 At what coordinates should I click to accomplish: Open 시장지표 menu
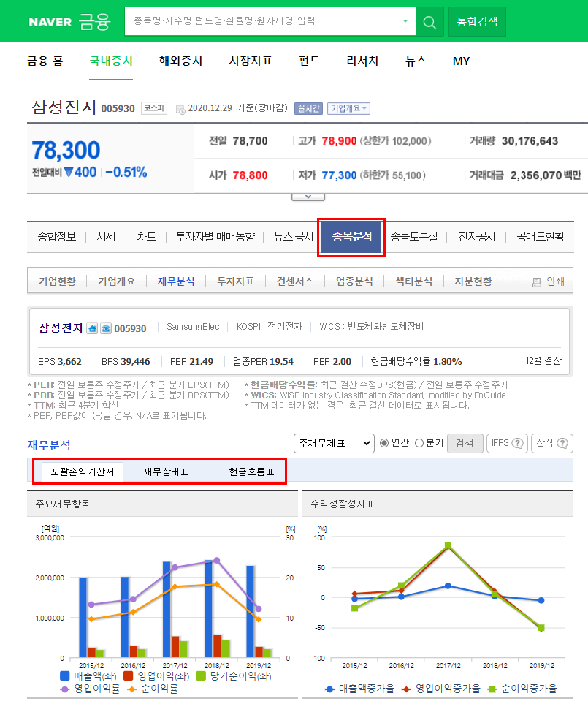click(251, 61)
